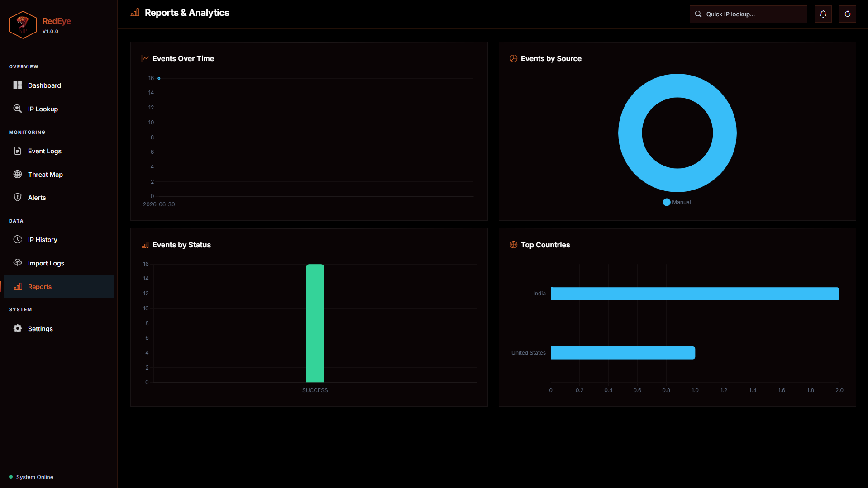Open the Threat Map globe icon

click(18, 174)
